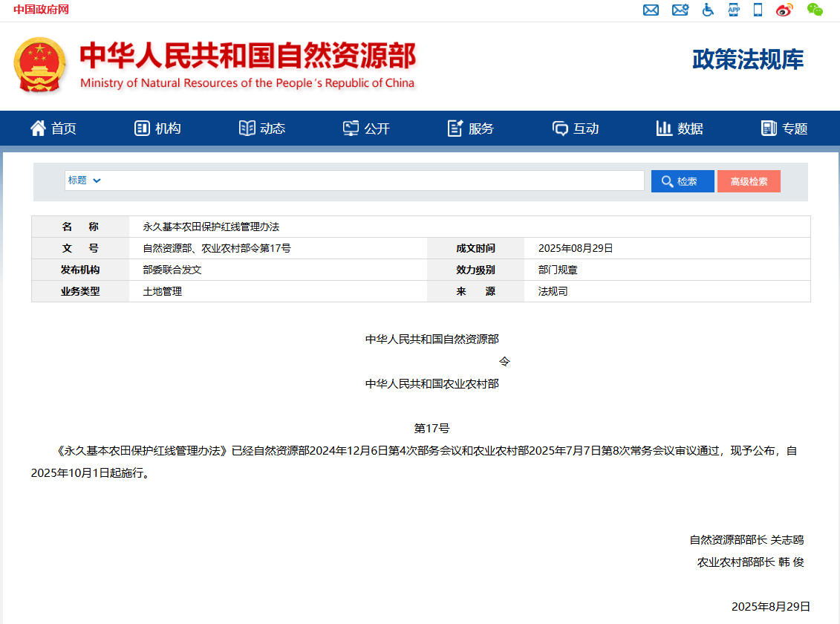The image size is (840, 624).
Task: Click the 成文时间 label cell
Action: 475,248
